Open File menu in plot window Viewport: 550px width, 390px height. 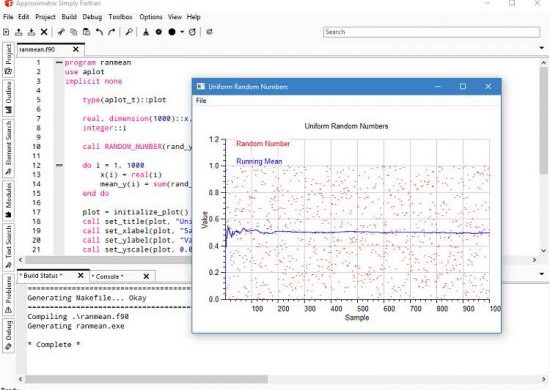201,101
